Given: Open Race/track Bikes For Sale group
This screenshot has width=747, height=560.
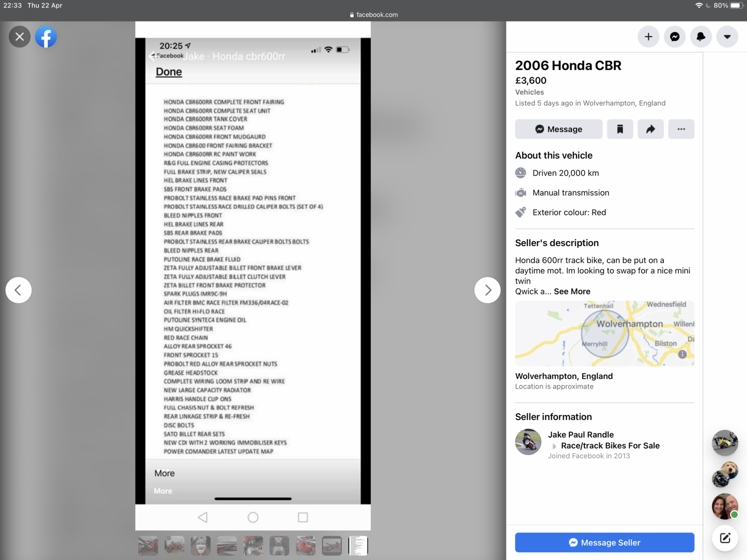Looking at the screenshot, I should (610, 446).
